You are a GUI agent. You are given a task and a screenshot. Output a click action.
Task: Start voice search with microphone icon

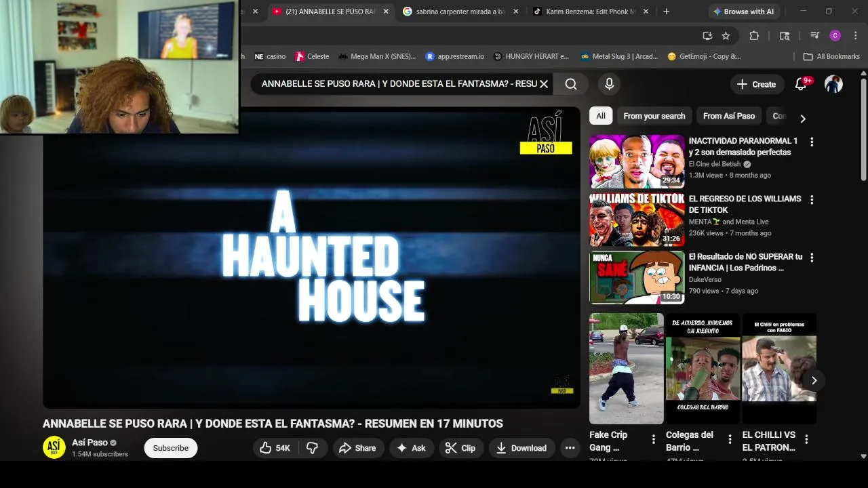tap(609, 84)
